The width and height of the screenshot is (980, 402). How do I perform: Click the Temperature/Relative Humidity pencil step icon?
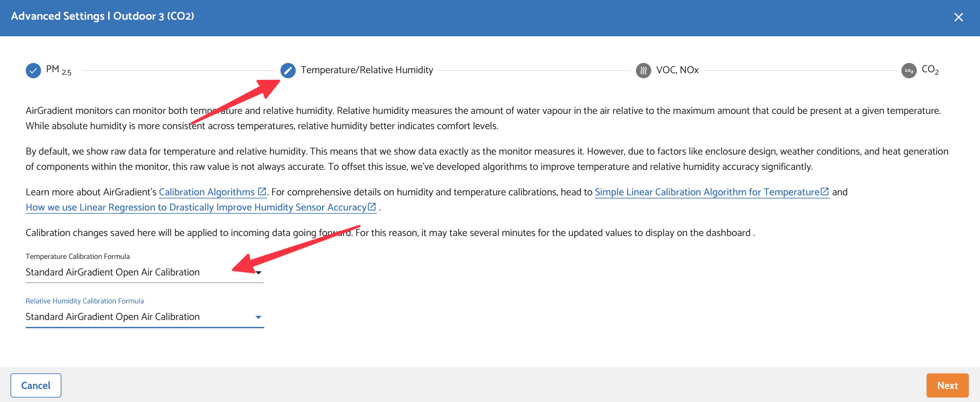click(288, 70)
